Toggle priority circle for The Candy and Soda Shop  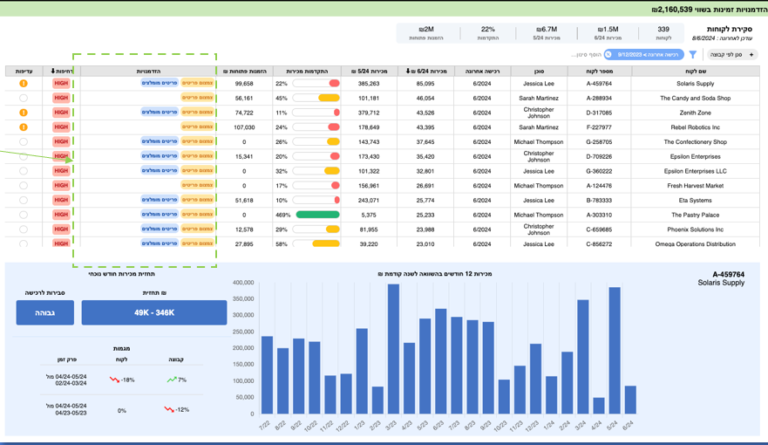tap(23, 98)
